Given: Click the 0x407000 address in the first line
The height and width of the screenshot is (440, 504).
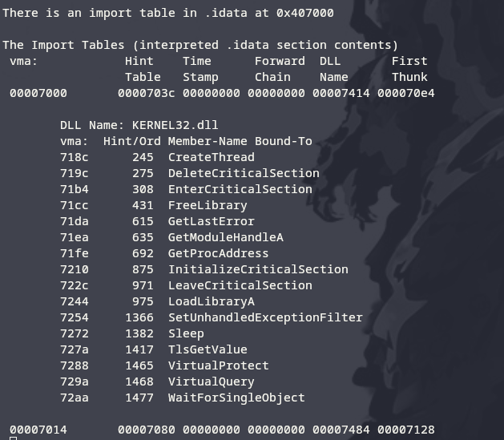Looking at the screenshot, I should [x=304, y=13].
